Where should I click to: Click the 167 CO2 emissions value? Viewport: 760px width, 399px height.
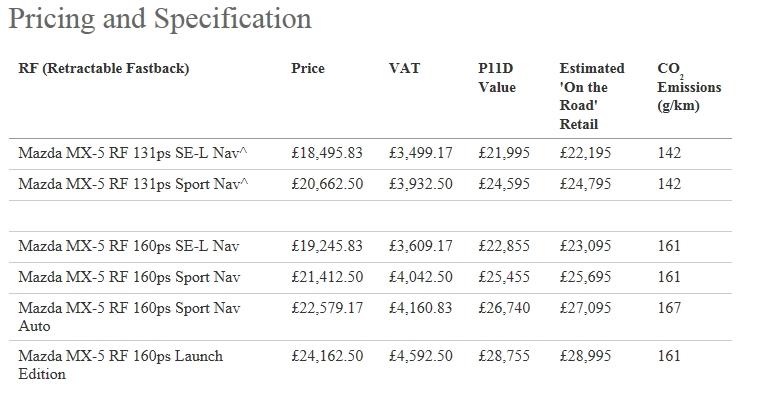669,308
